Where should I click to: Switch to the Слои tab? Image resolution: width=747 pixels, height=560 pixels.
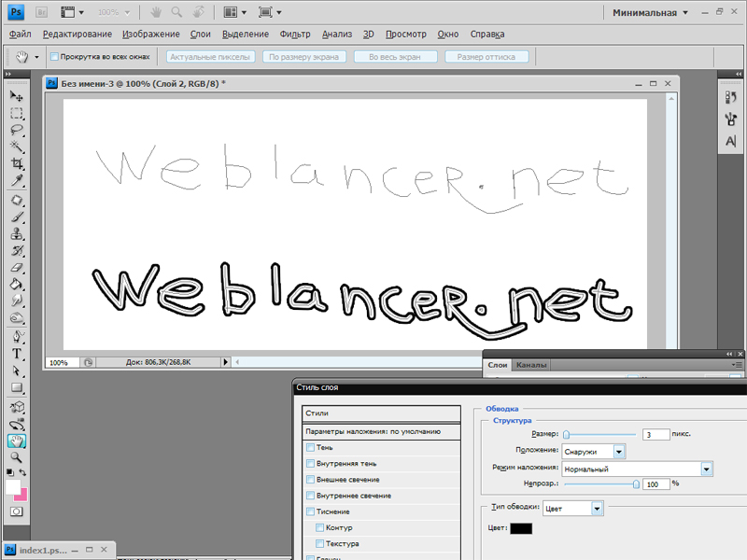(498, 365)
